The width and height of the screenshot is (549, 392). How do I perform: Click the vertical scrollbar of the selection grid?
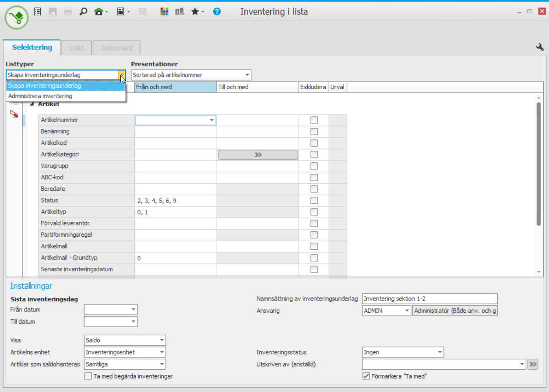(x=539, y=164)
